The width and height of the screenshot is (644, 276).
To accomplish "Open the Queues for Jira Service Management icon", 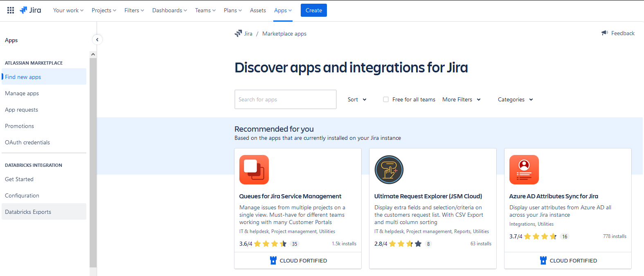I will coord(254,170).
